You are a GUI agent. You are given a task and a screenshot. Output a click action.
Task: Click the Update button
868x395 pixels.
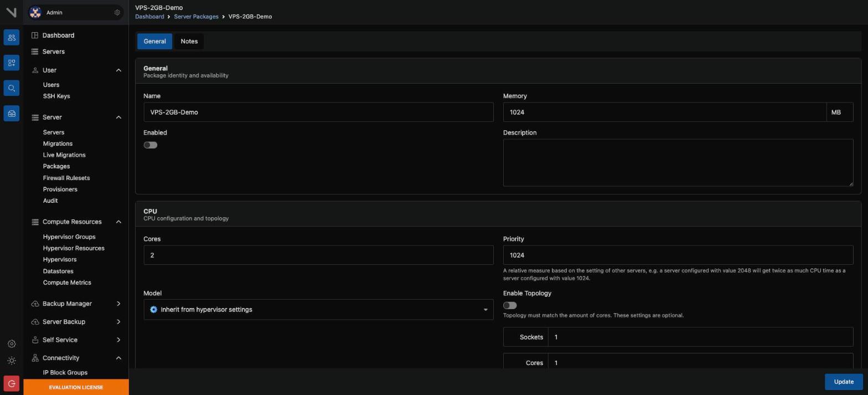(x=844, y=382)
